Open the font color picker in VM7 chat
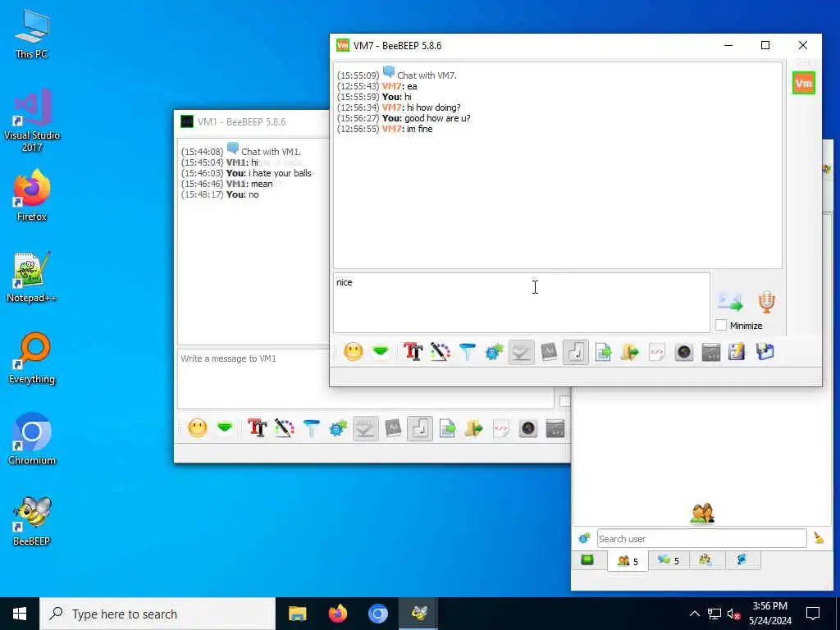Screen dimensions: 840x630 [440, 352]
